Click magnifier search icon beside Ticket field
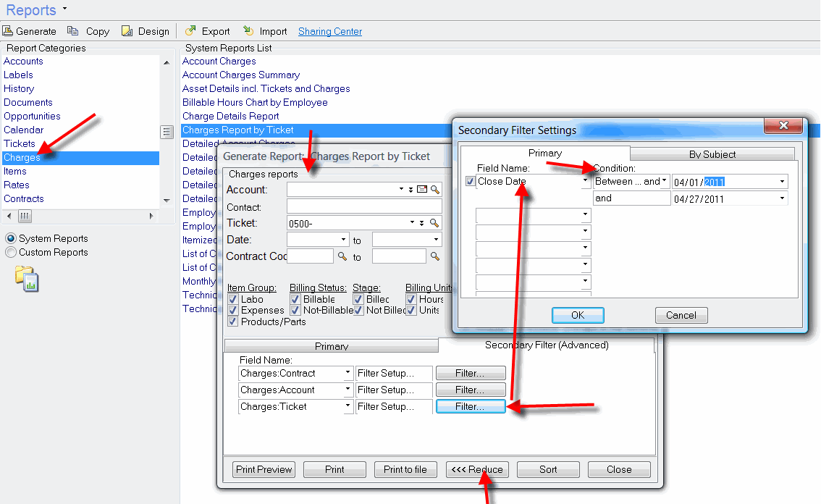This screenshot has width=821, height=504. (435, 223)
